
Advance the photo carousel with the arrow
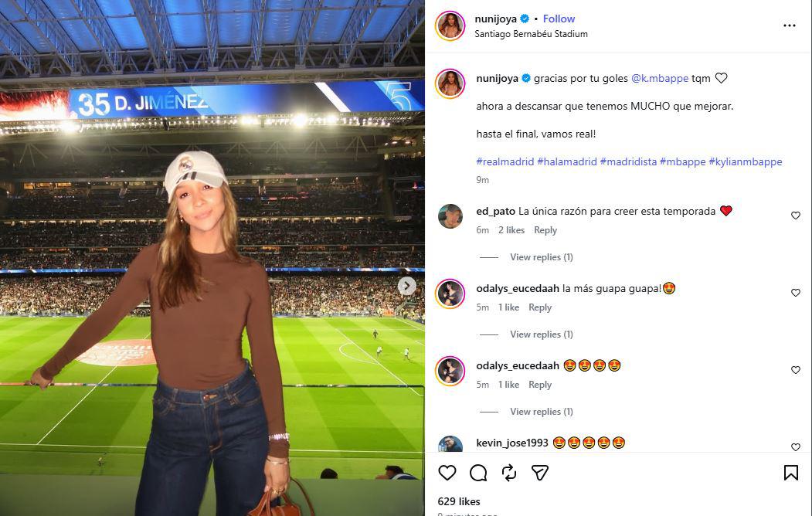[406, 285]
